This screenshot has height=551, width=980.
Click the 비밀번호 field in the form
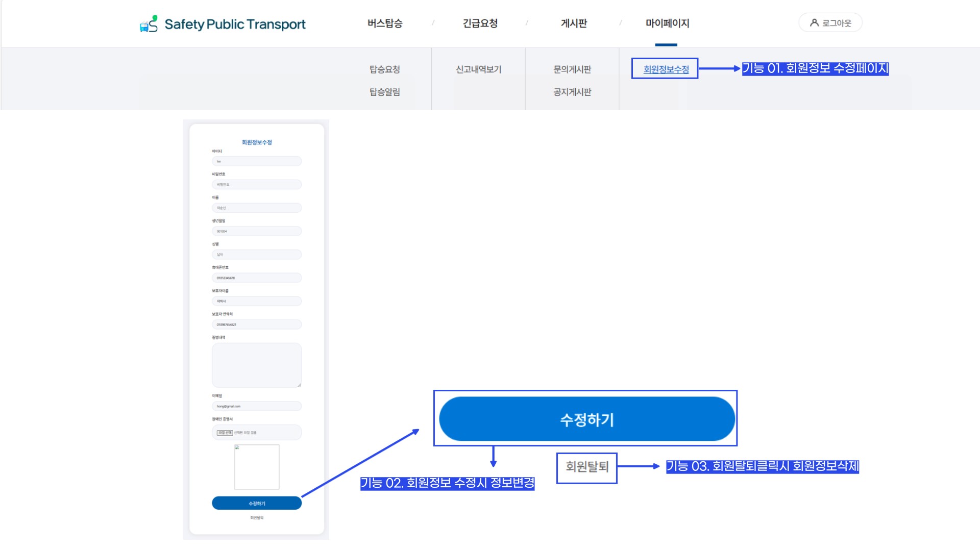click(257, 185)
